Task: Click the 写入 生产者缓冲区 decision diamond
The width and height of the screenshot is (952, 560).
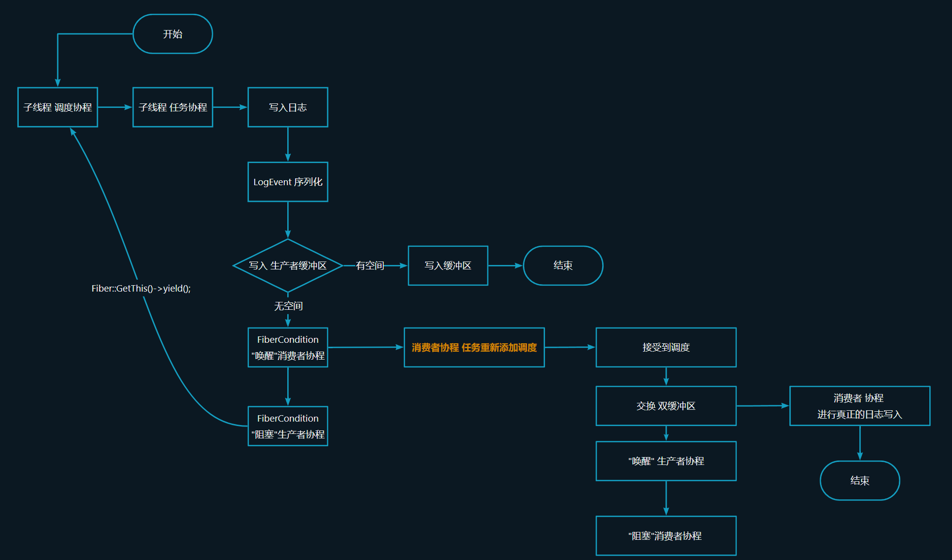Action: coord(288,265)
